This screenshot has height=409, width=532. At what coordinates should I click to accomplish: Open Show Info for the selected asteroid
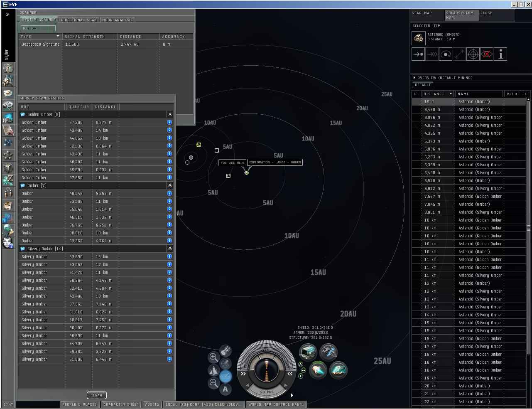pyautogui.click(x=500, y=54)
